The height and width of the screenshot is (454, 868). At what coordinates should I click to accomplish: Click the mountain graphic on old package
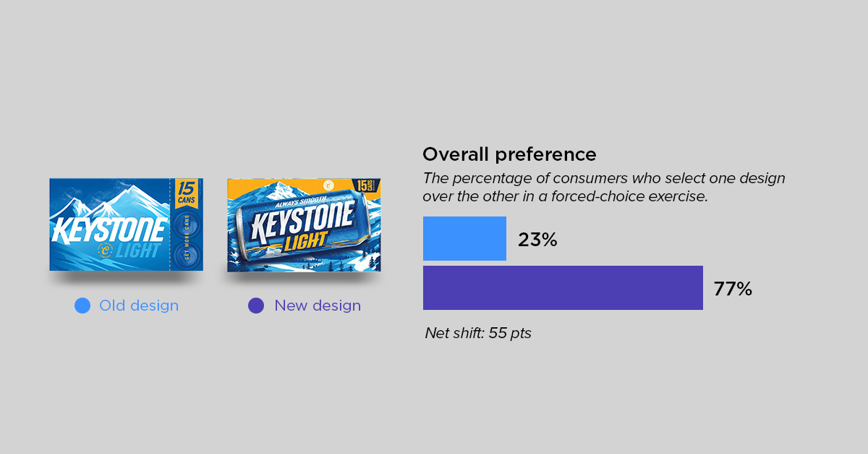click(109, 201)
